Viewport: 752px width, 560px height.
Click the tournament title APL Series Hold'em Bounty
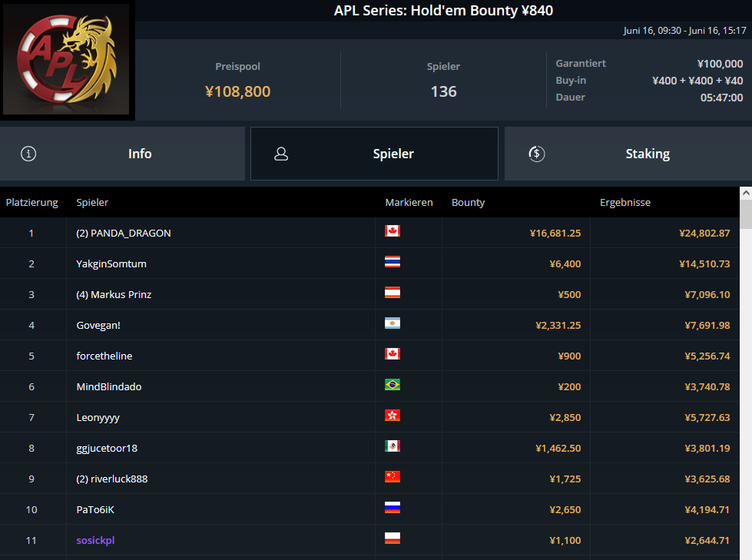pyautogui.click(x=443, y=10)
